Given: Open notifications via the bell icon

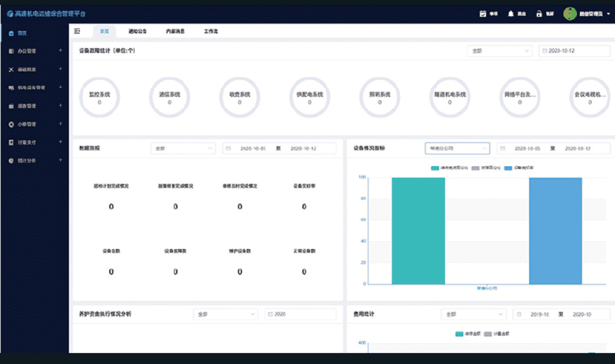Looking at the screenshot, I should click(x=510, y=14).
